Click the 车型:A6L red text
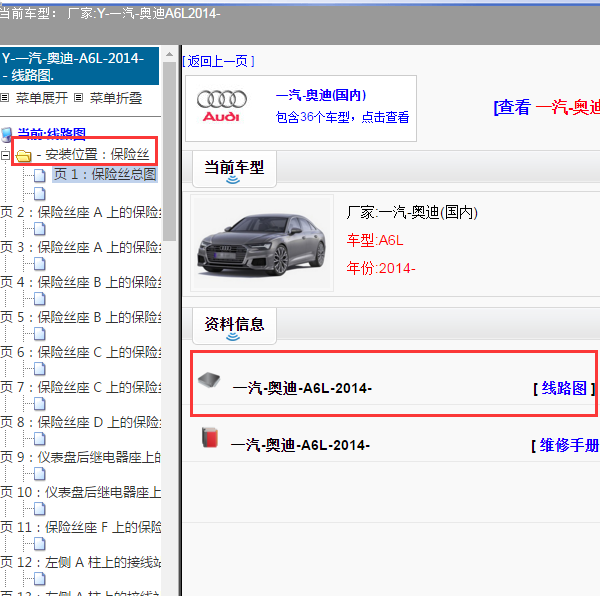 tap(375, 241)
